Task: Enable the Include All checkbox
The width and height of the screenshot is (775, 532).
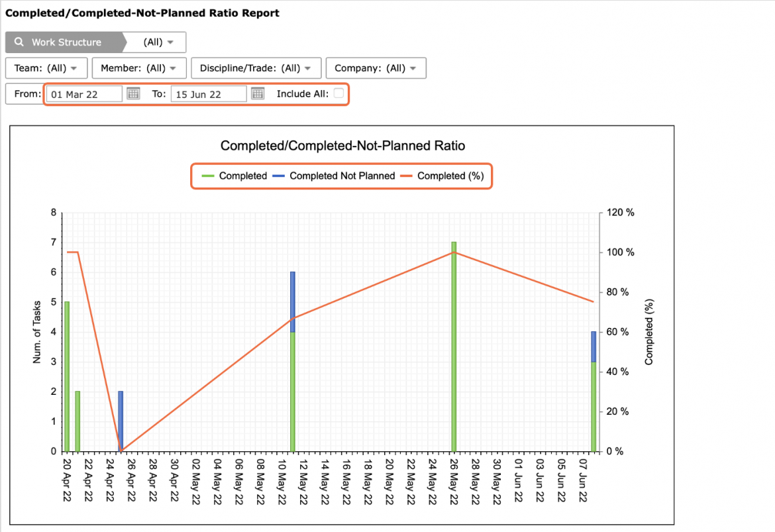Action: 338,93
